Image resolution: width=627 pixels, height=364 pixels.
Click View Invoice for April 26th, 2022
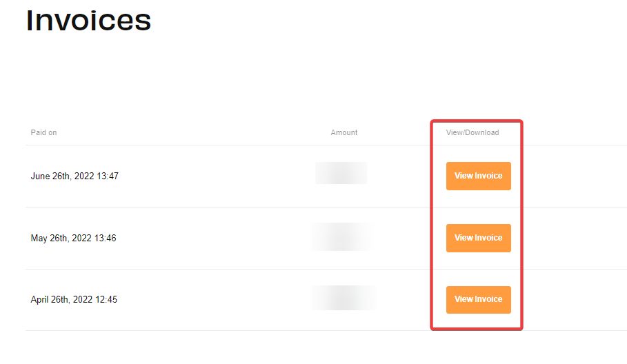(478, 300)
